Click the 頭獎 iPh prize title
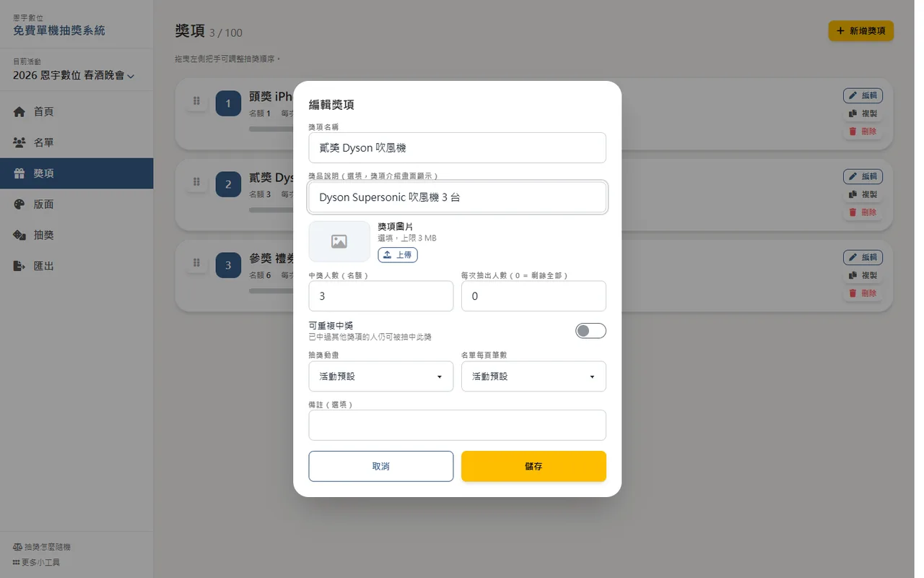Screen dimensions: 924x578 coord(271,96)
